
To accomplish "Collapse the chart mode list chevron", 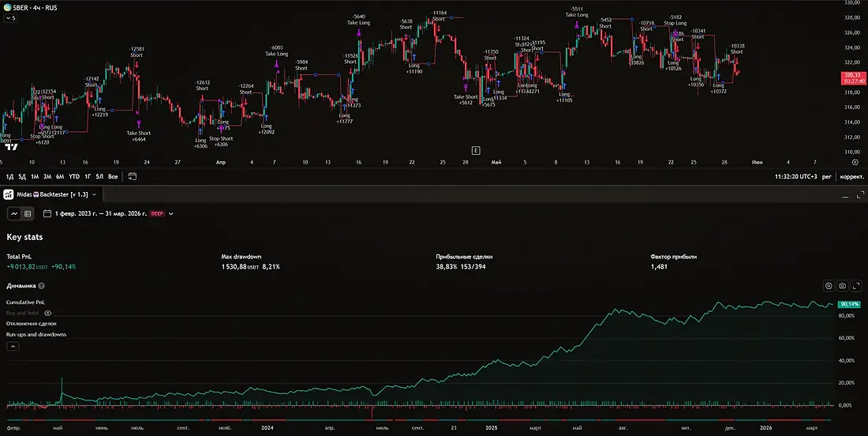I will [x=13, y=346].
